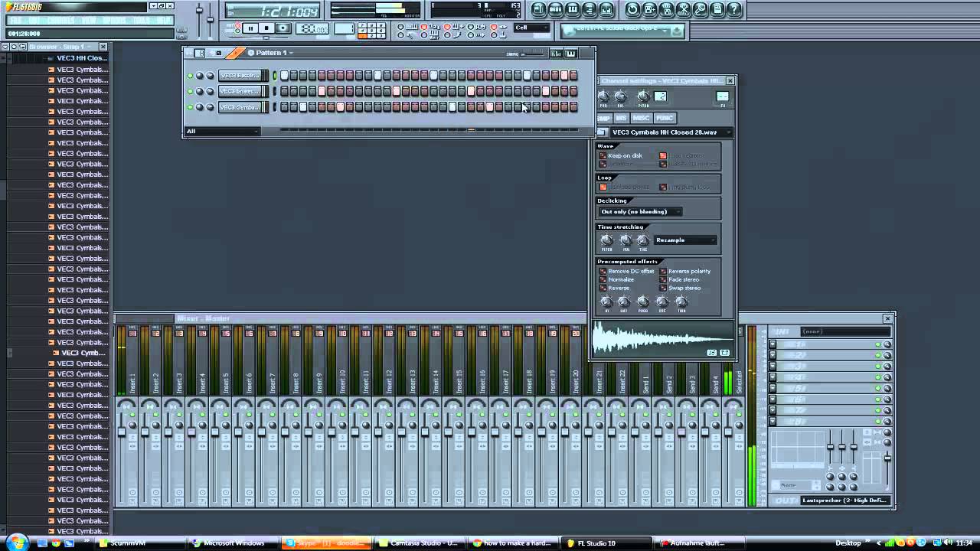
Task: Click the TRIM knob in Precomputed effects
Action: pyautogui.click(x=681, y=302)
